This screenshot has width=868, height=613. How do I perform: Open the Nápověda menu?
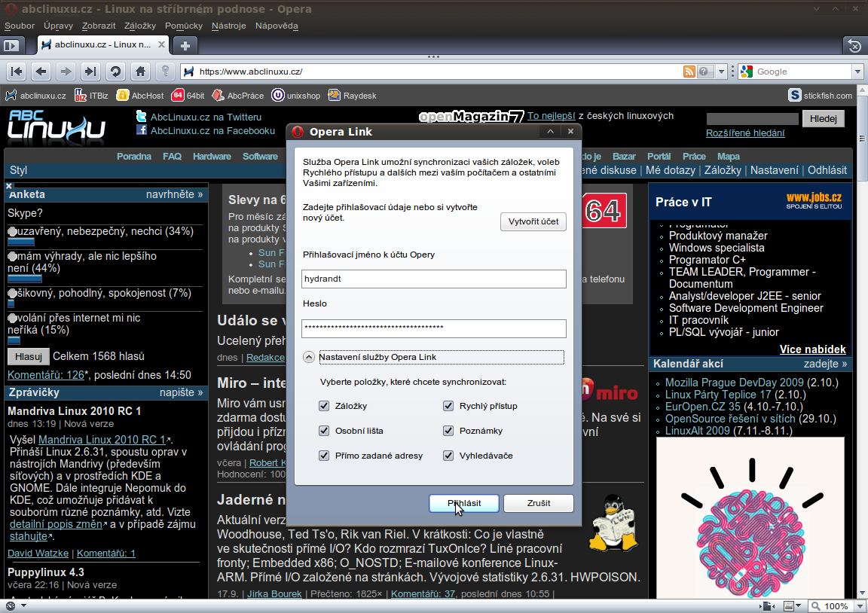tap(277, 26)
